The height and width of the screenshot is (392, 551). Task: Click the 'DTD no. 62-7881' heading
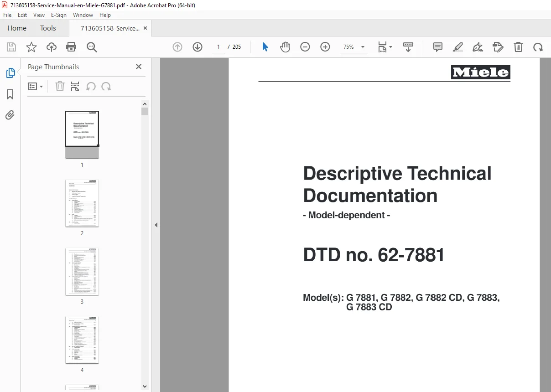click(x=374, y=255)
